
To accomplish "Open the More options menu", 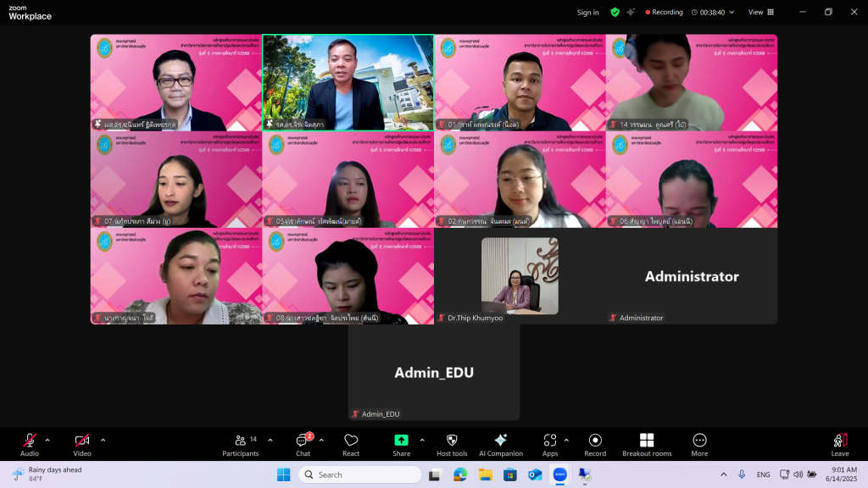I will click(x=699, y=444).
